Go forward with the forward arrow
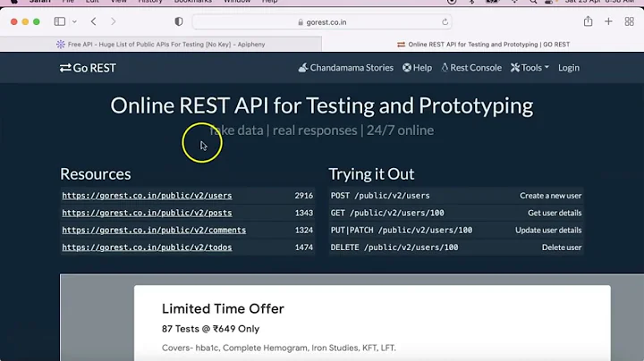Viewport: 644px width, 361px height. point(114,21)
